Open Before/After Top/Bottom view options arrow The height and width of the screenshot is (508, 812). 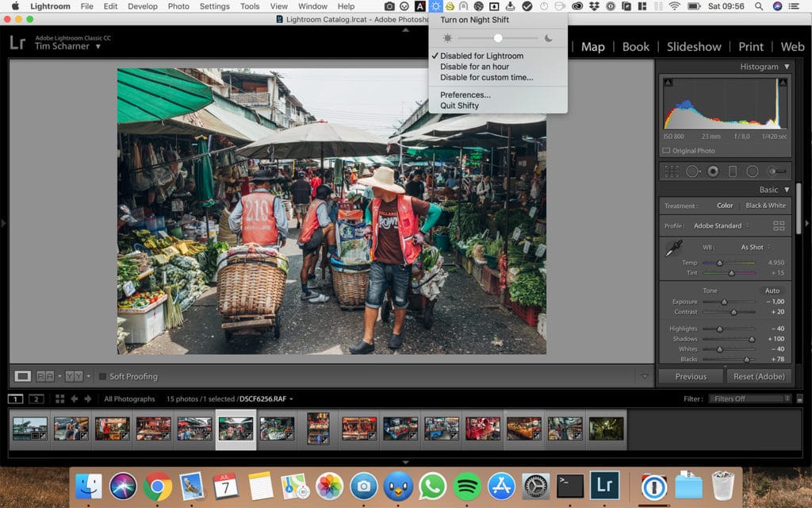(88, 376)
